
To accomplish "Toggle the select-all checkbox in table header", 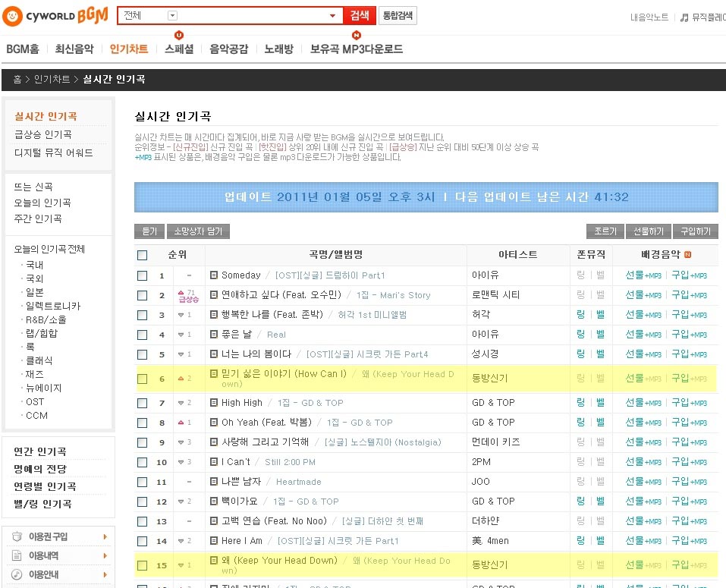I will [143, 255].
